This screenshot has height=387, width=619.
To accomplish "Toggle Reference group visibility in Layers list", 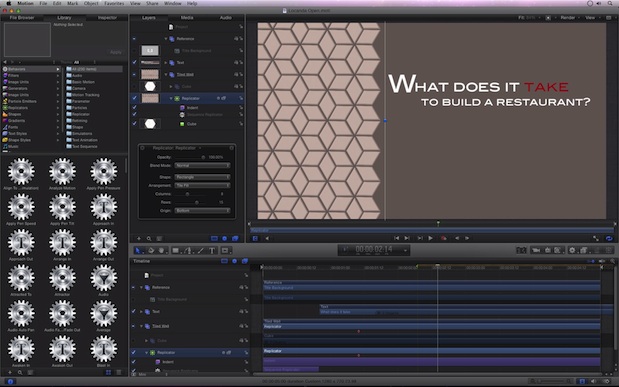I will click(134, 39).
